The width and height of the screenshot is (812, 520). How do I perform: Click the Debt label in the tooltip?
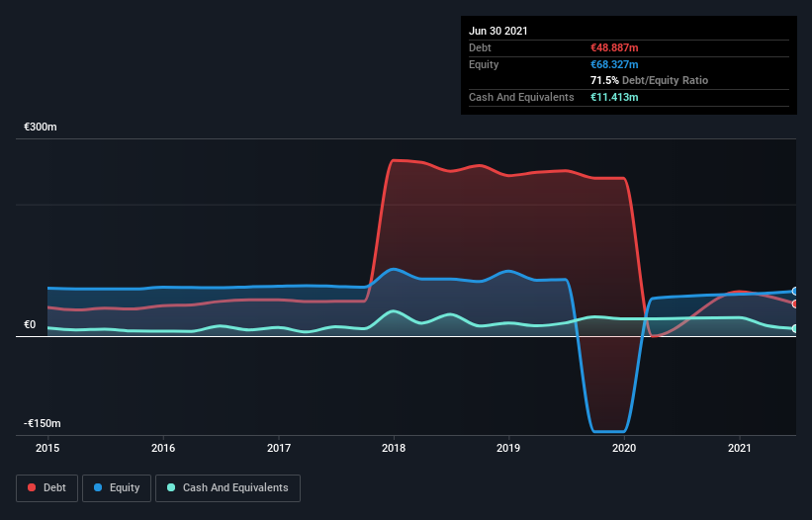480,47
